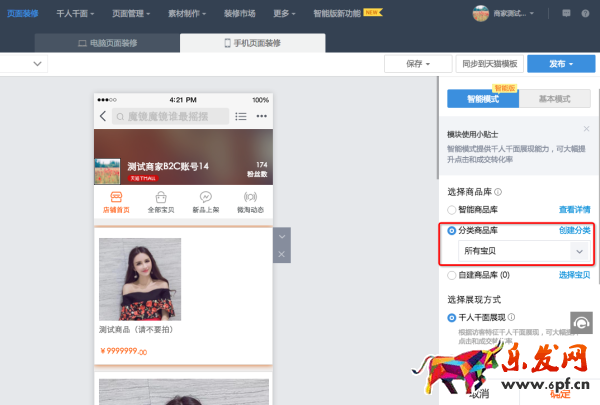The image size is (600, 405).
Task: Click the right panel scrollbar
Action: coord(598,186)
